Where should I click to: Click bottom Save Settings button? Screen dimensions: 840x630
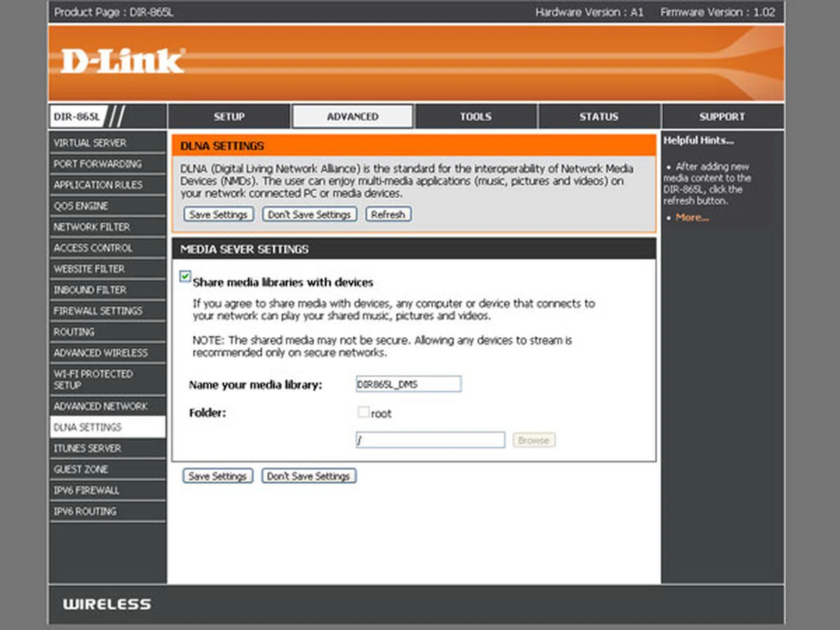(217, 476)
